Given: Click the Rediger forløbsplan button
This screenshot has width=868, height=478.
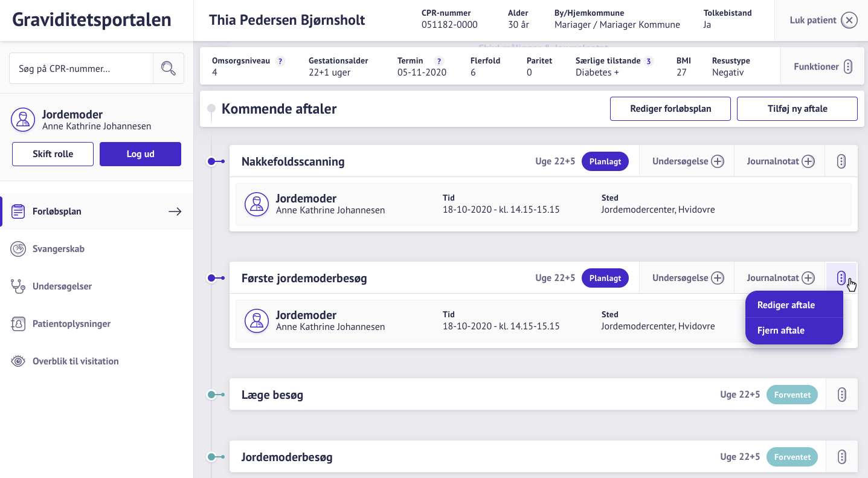Looking at the screenshot, I should pos(670,109).
